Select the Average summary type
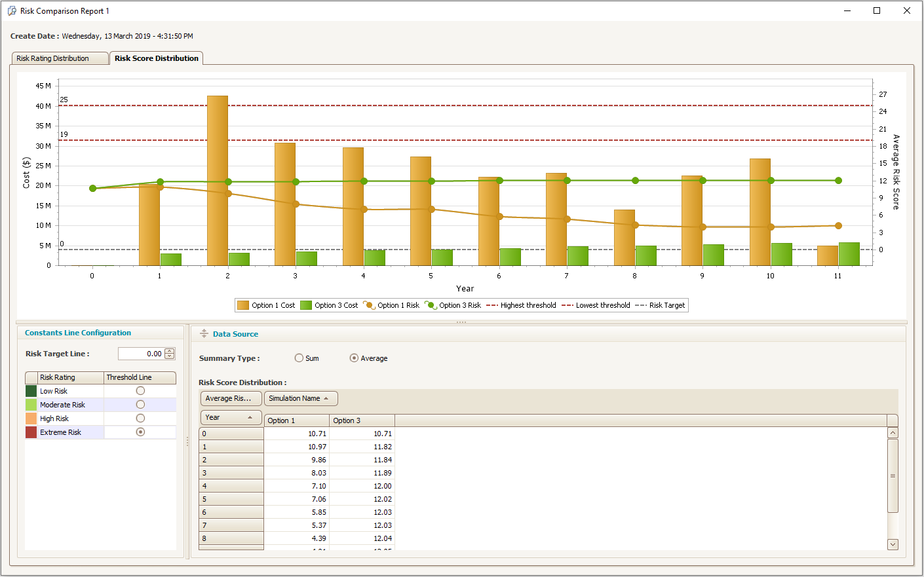 [x=354, y=358]
